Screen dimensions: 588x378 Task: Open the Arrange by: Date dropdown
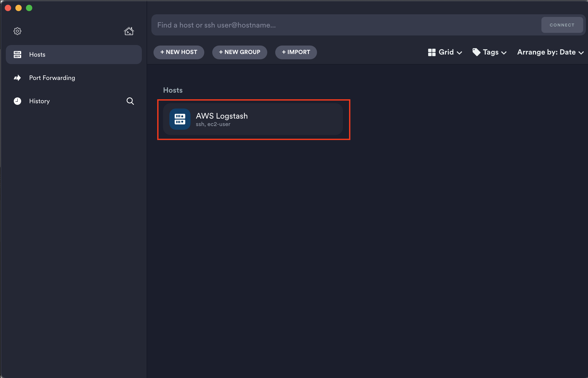[x=550, y=52]
